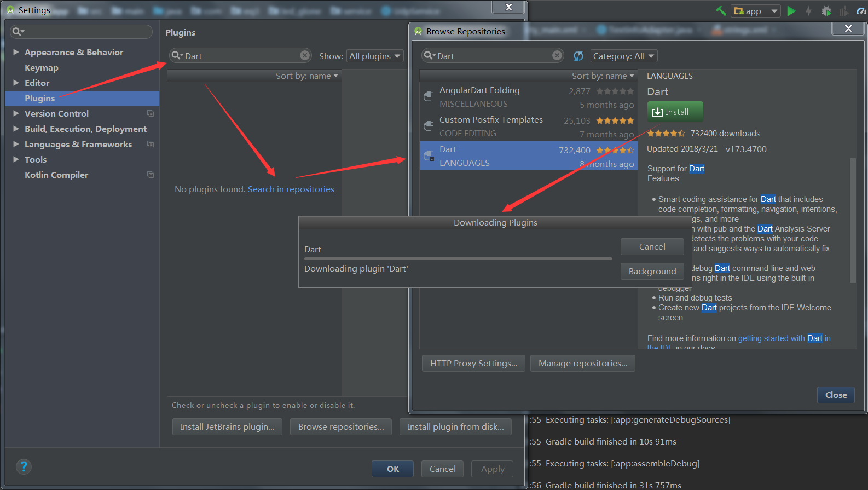Open the Dart link after Support for
Image resolution: width=868 pixels, height=490 pixels.
(696, 169)
